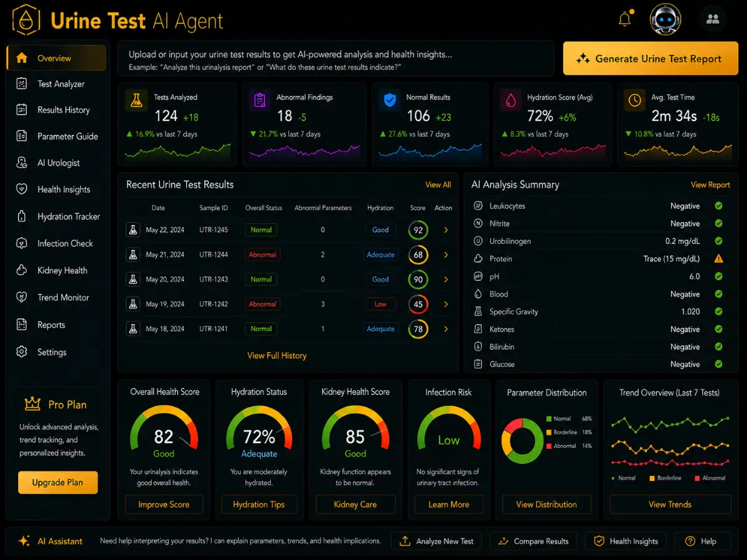This screenshot has height=560, width=747.
Task: Expand the UTR-1241 row arrow
Action: (446, 329)
